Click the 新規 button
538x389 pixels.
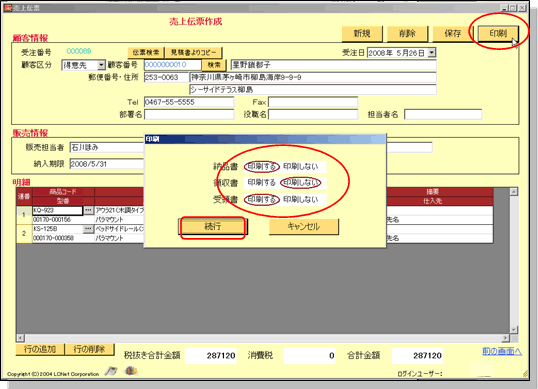pos(362,34)
